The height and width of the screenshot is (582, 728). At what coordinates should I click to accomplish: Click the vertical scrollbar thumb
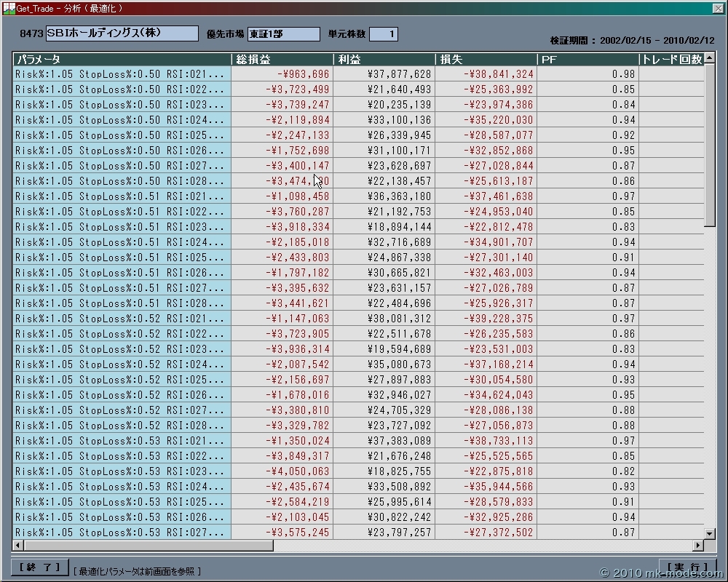[x=710, y=145]
